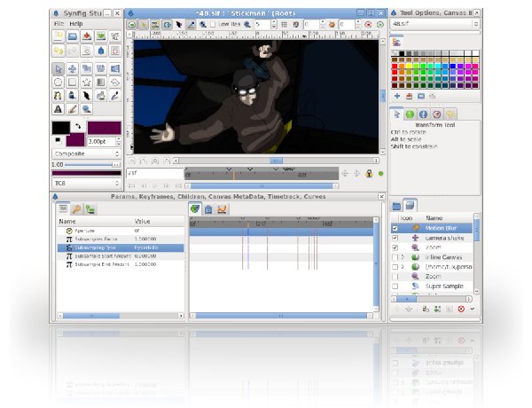Viewport: 532px width, 408px height.
Task: Click the keyframe lock padlock icon
Action: coord(369,174)
